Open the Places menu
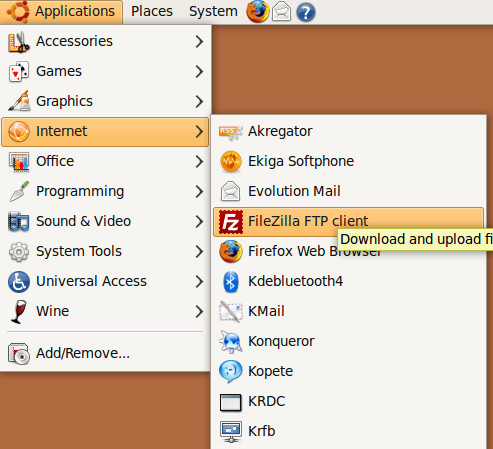The width and height of the screenshot is (493, 449). (x=152, y=12)
